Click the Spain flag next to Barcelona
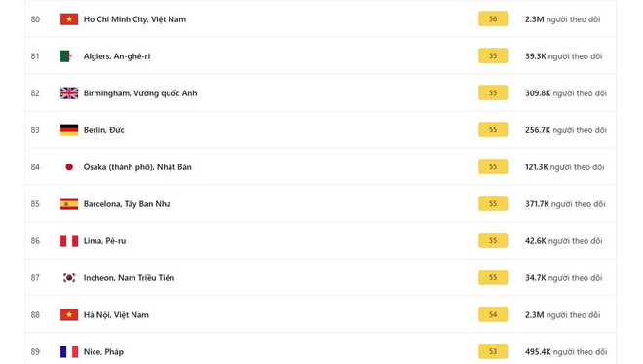The height and width of the screenshot is (364, 643). click(x=69, y=204)
